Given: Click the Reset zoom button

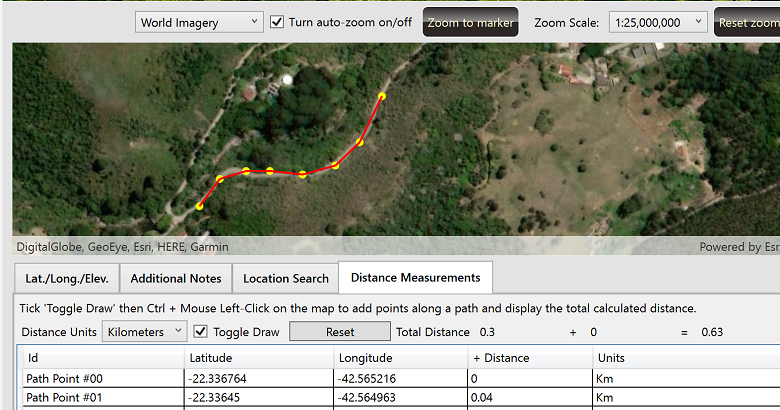Looking at the screenshot, I should [748, 22].
